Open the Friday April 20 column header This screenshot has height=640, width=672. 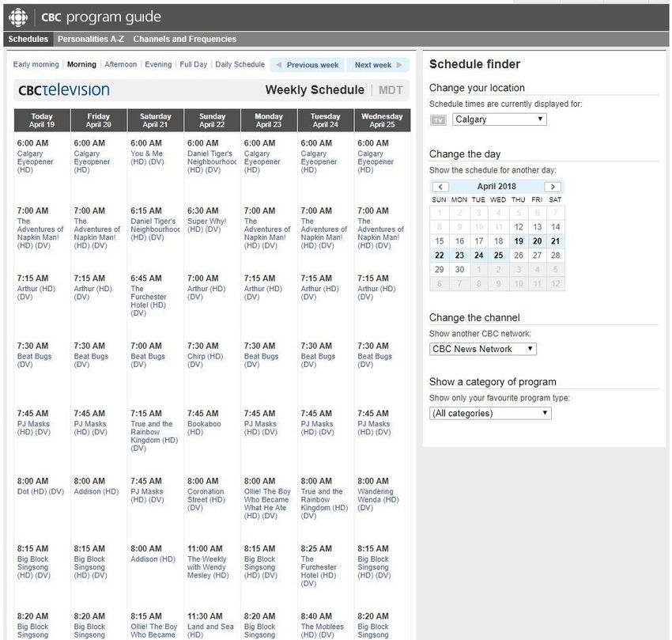99,120
